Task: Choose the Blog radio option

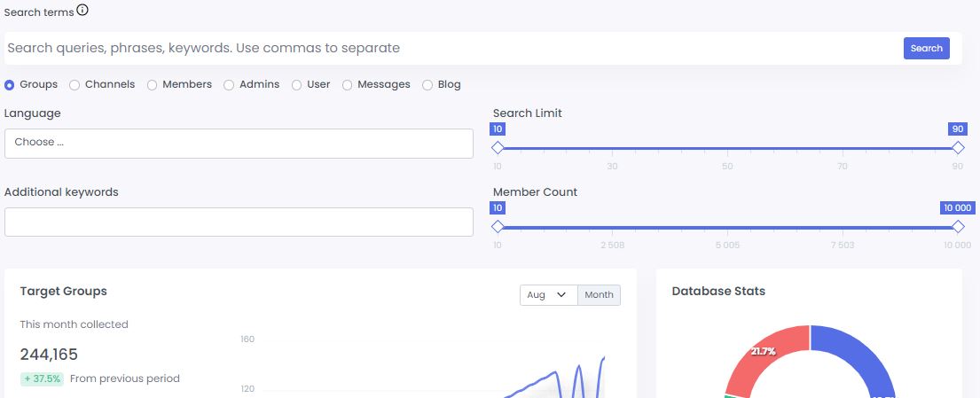Action: (x=427, y=85)
